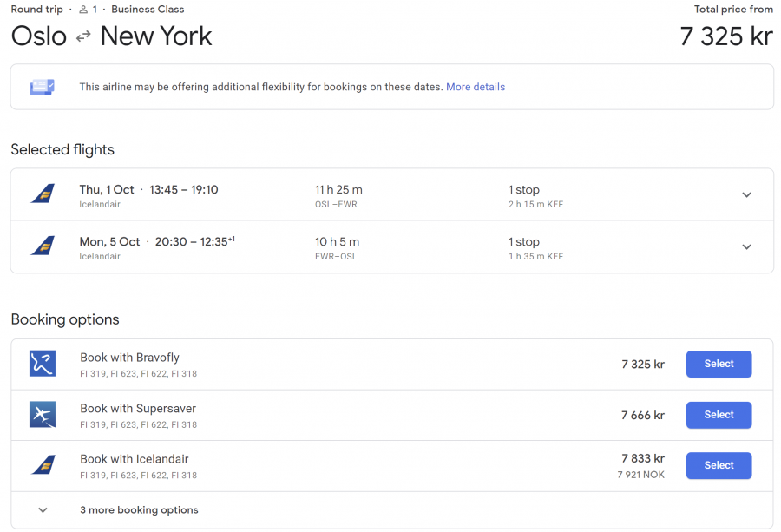781x532 pixels.
Task: Select the Icelandair booking at 7 833 kr
Action: (x=719, y=466)
